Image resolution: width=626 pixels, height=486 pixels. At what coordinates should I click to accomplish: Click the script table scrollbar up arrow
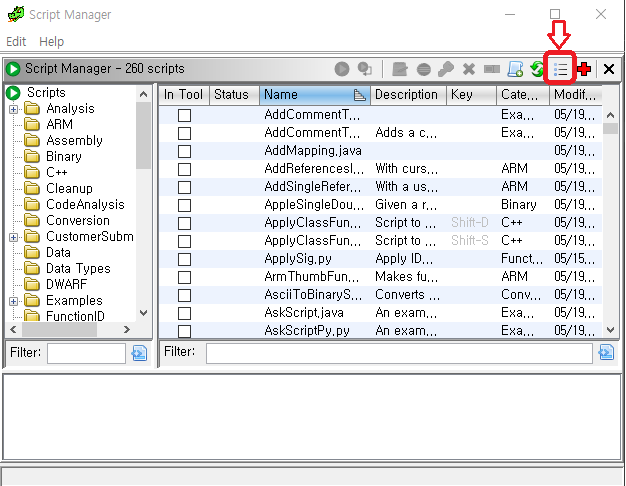(x=610, y=115)
